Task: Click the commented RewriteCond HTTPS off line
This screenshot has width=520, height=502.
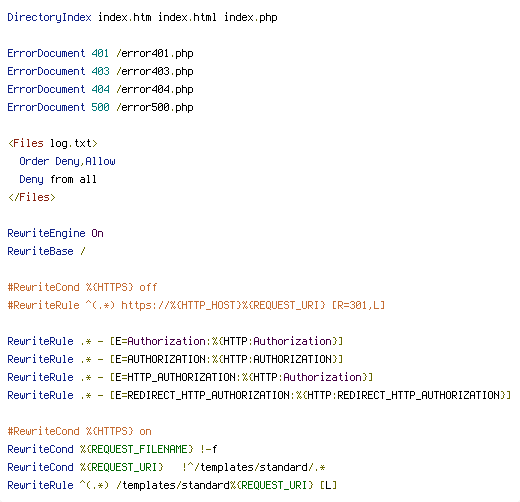Action: (82, 287)
